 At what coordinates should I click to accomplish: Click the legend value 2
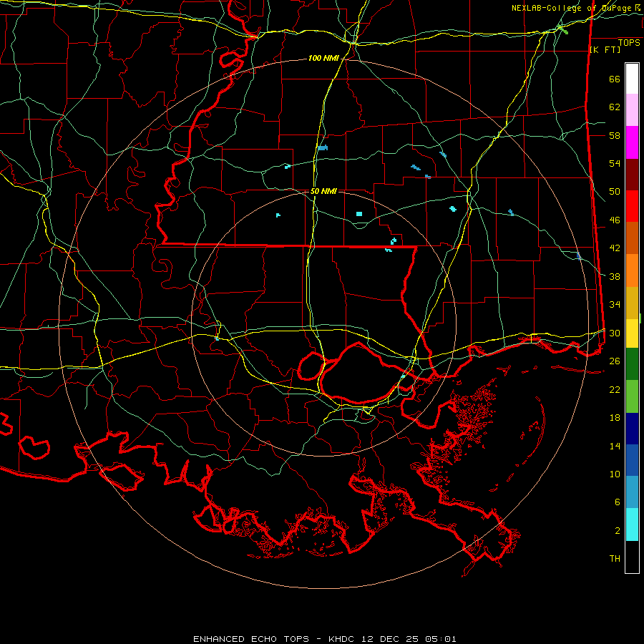pyautogui.click(x=618, y=531)
